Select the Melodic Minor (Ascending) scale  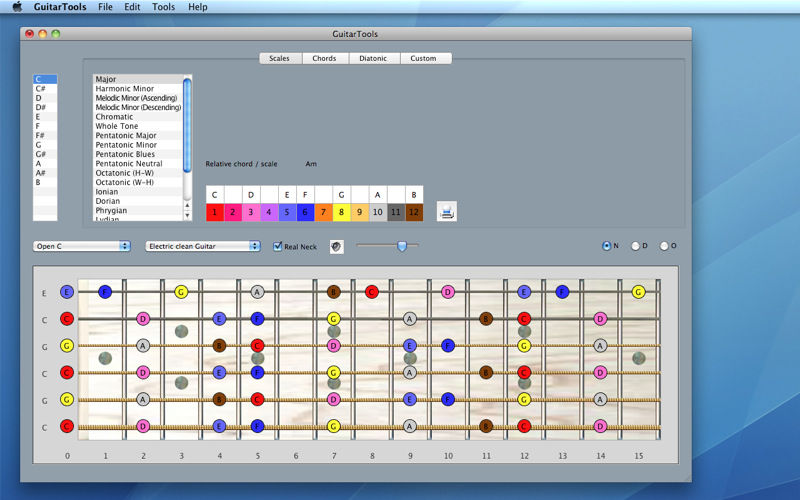pyautogui.click(x=138, y=98)
